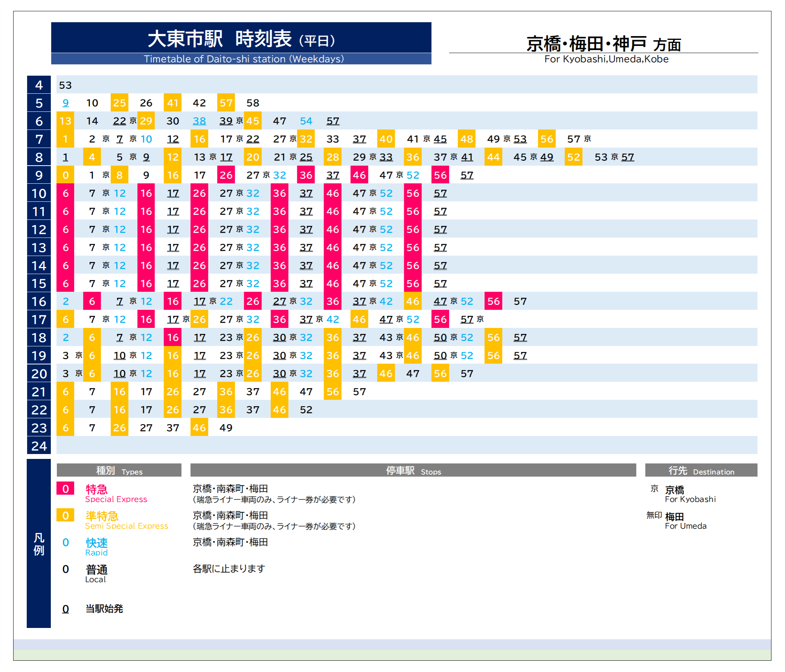Click the yellow Semi Special Express legend swatch
785x672 pixels.
point(65,515)
